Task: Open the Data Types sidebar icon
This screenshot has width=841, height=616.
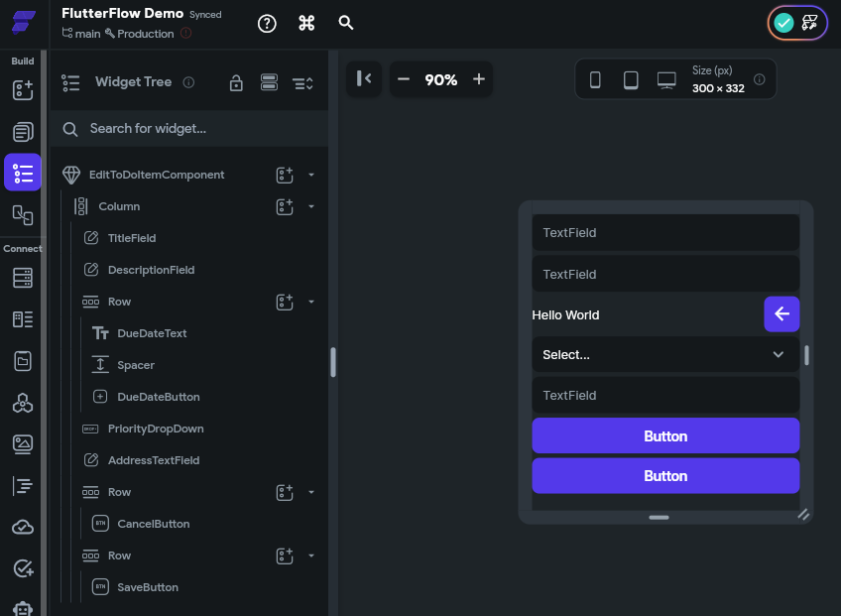Action: tap(23, 319)
